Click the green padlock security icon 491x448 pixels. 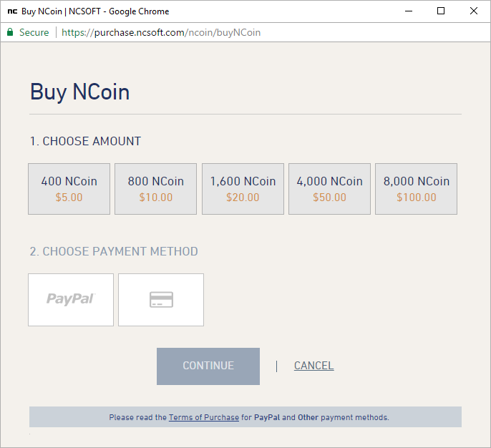10,32
